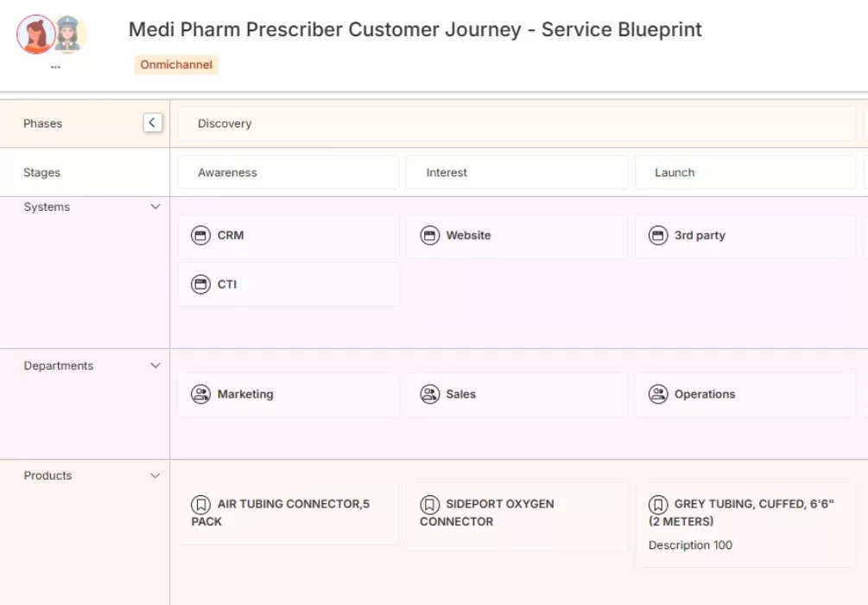Collapse the Departments section
The width and height of the screenshot is (868, 605).
pyautogui.click(x=155, y=365)
